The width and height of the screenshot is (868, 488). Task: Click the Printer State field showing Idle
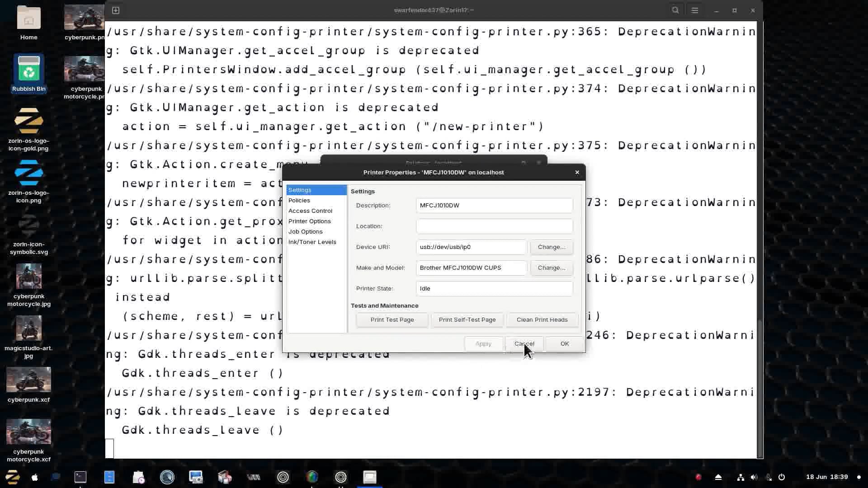point(494,288)
